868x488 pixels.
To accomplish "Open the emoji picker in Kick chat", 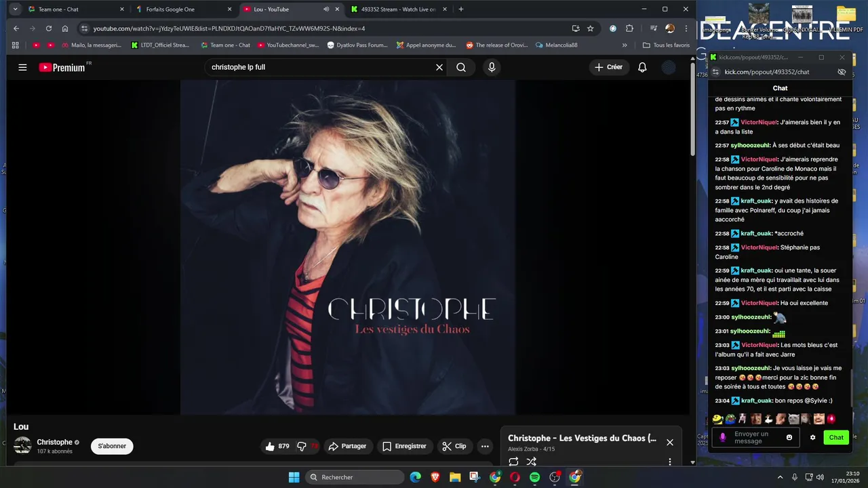I will [x=789, y=437].
